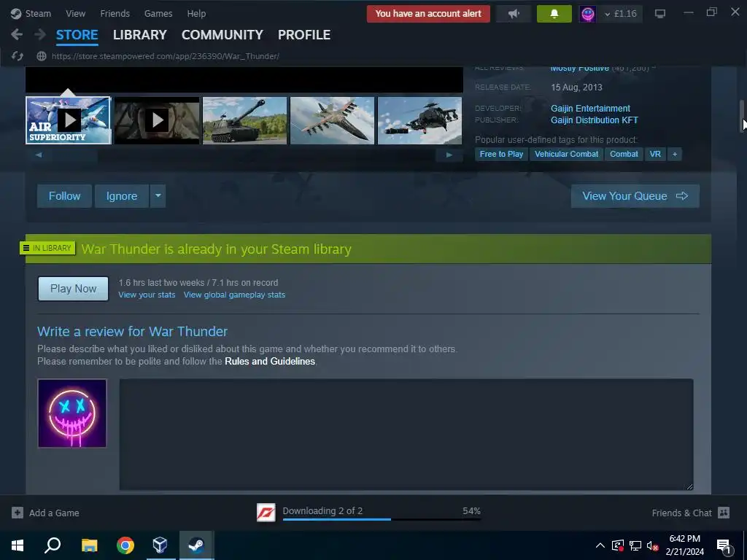Open the Rules and Guidelines link
This screenshot has height=560, width=747.
click(x=270, y=361)
